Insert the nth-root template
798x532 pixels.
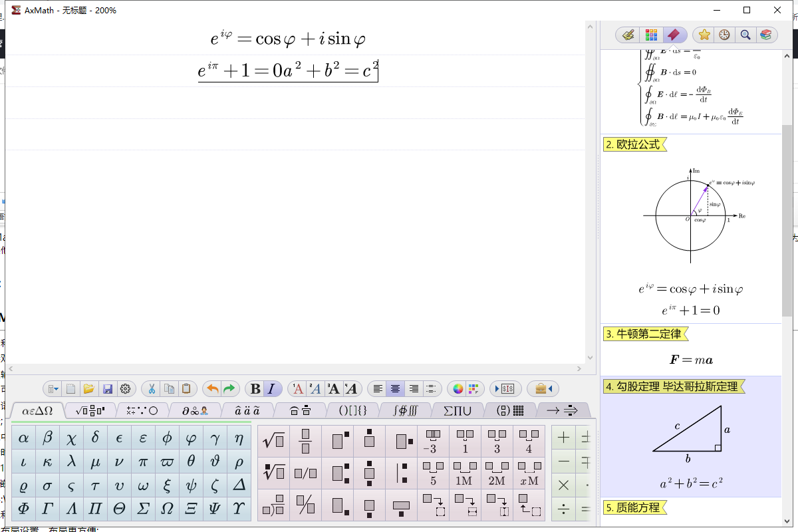[273, 473]
